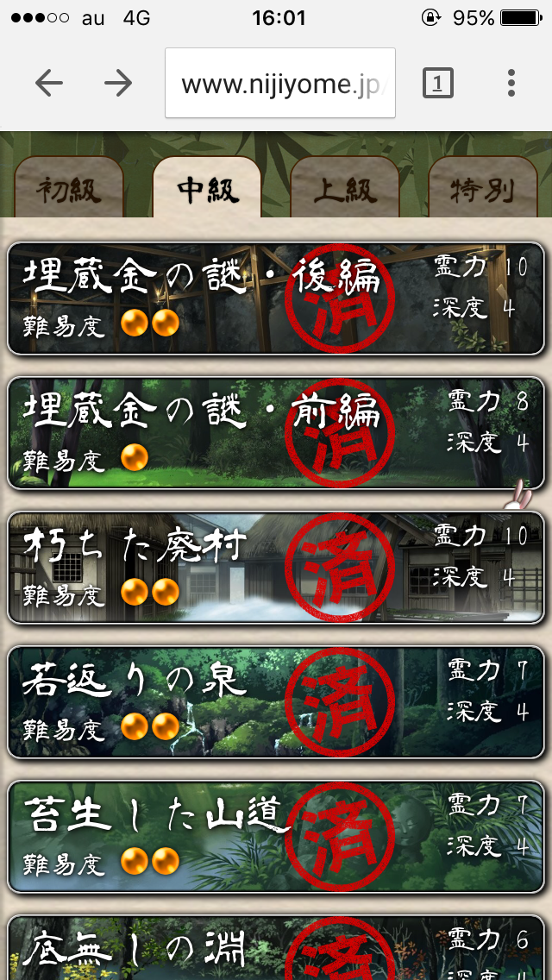Open the 底無しの淵 quest banner
Viewport: 552px width, 980px height.
[276, 947]
